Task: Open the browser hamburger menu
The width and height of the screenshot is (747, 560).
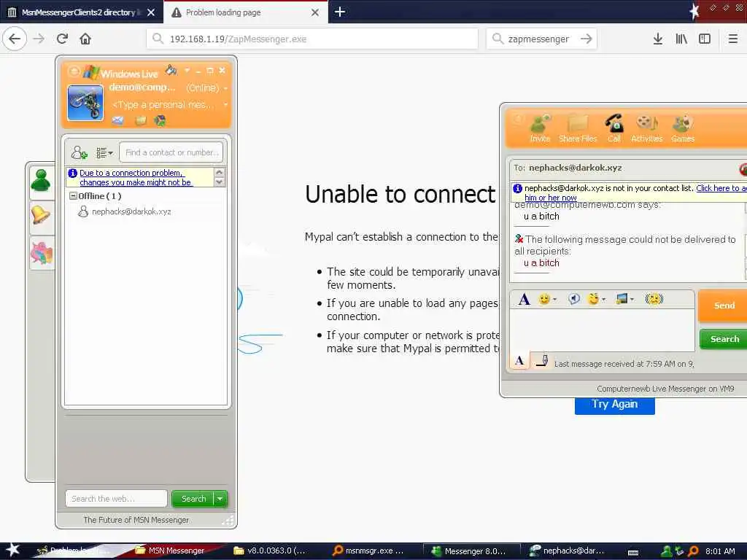Action: 733,39
